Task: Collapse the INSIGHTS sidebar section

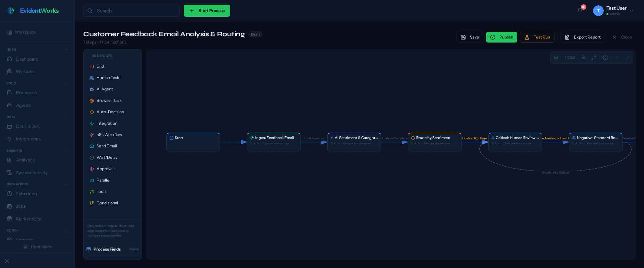Action: (x=66, y=151)
